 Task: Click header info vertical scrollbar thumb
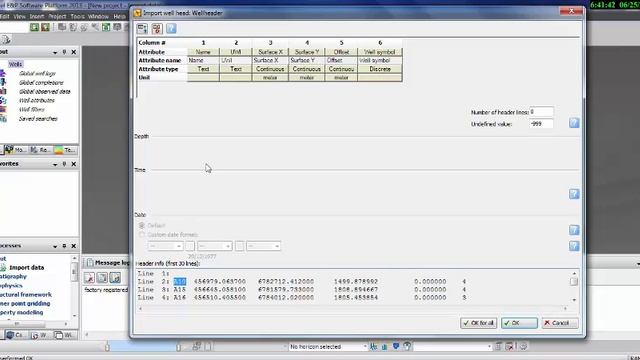point(574,282)
